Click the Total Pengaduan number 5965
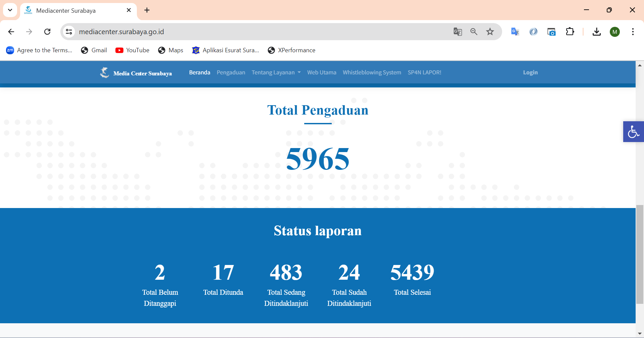Image resolution: width=644 pixels, height=338 pixels. click(318, 159)
